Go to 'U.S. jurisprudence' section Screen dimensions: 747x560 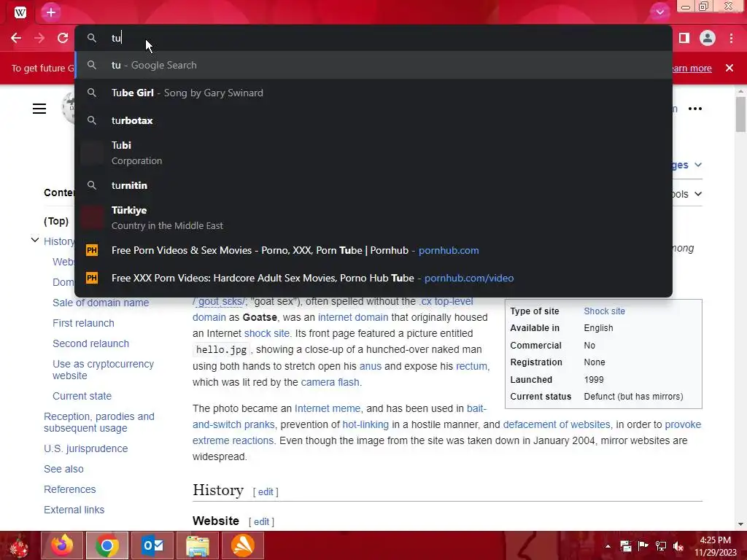(x=86, y=448)
